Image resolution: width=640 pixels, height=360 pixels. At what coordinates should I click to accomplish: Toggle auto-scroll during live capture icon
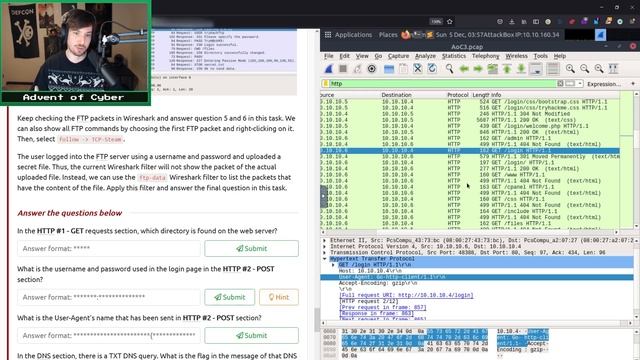pos(536,69)
